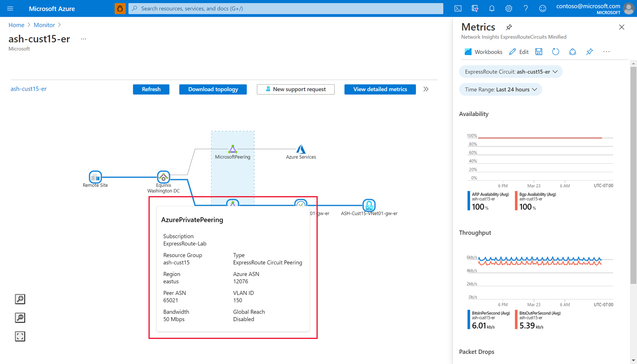
Task: Open the notifications bell
Action: click(x=492, y=8)
